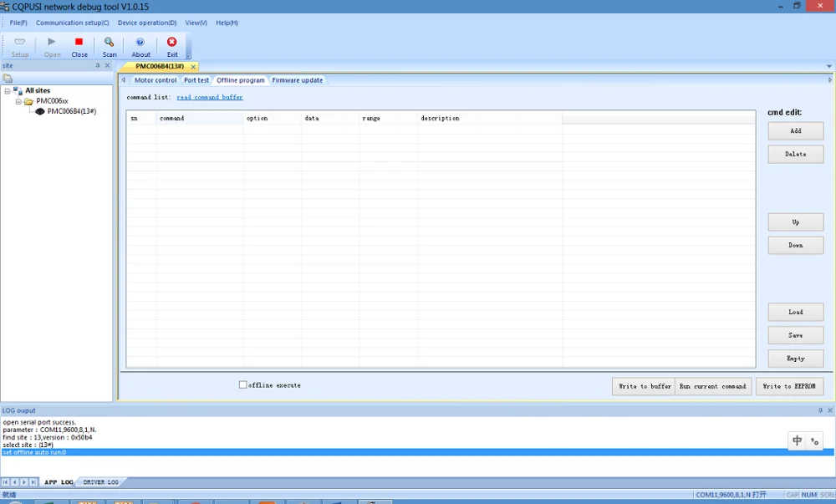836x504 pixels.
Task: Click the Delete command button
Action: click(x=796, y=154)
